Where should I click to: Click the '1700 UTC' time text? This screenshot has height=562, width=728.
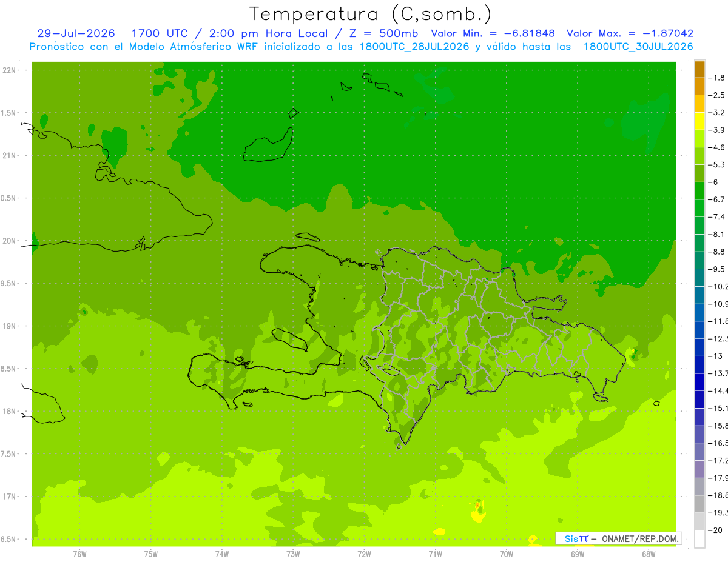pos(159,34)
